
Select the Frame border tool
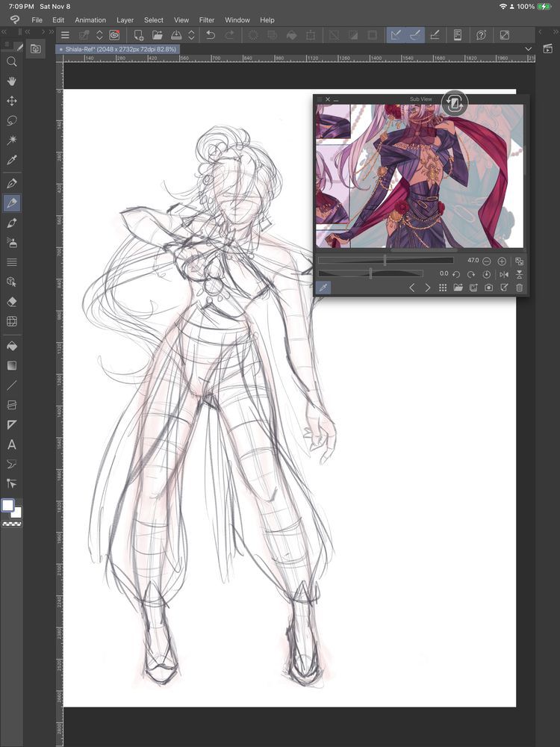pos(12,405)
